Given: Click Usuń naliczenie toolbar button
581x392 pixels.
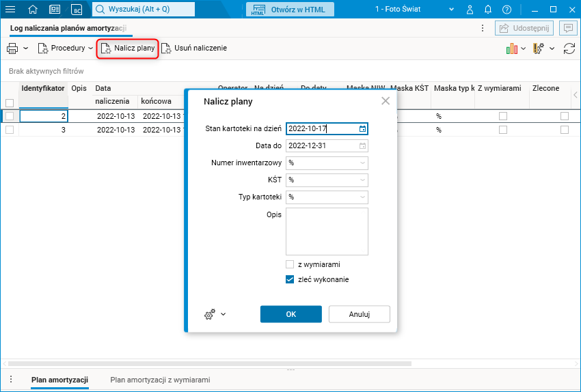Looking at the screenshot, I should [195, 48].
